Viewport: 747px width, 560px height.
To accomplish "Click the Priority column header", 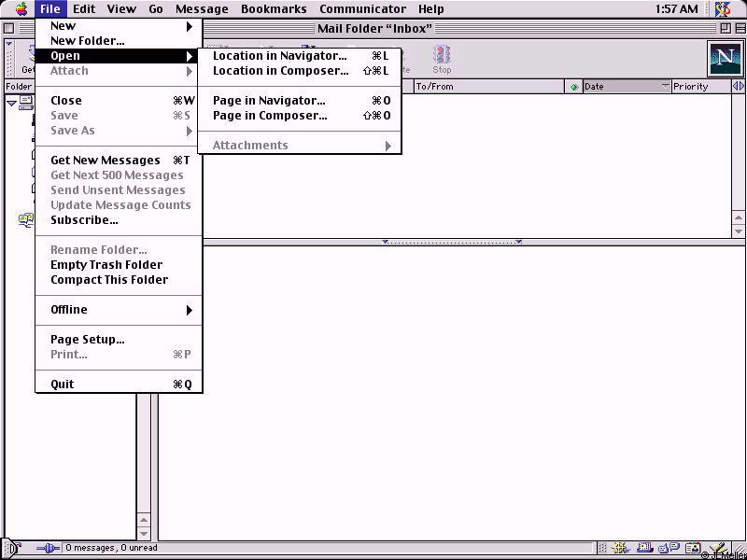I will tap(700, 87).
